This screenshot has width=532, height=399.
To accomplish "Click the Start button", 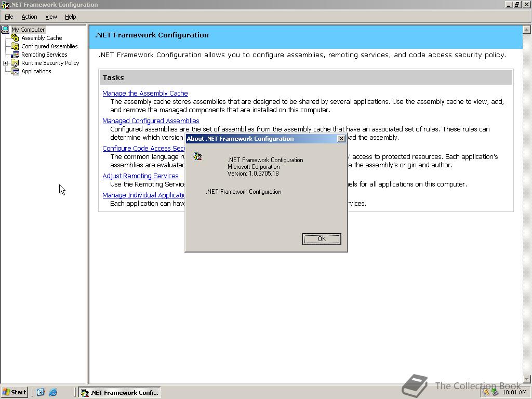I will pos(14,392).
